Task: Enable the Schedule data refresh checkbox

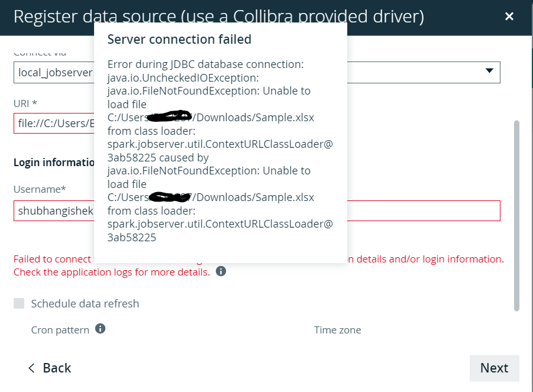Action: coord(19,303)
